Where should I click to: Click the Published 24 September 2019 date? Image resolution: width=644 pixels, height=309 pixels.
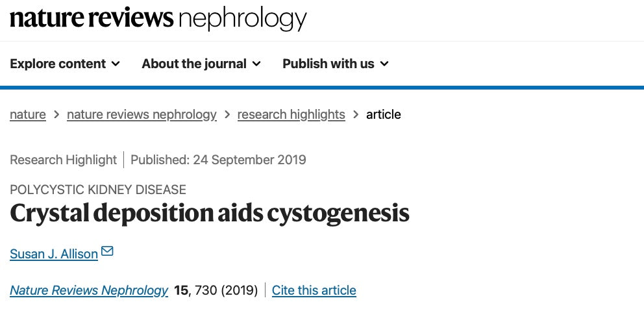pos(218,160)
